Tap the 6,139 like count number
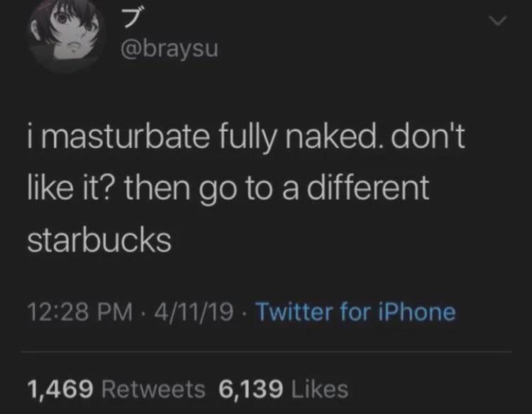This screenshot has width=532, height=414. [x=250, y=389]
